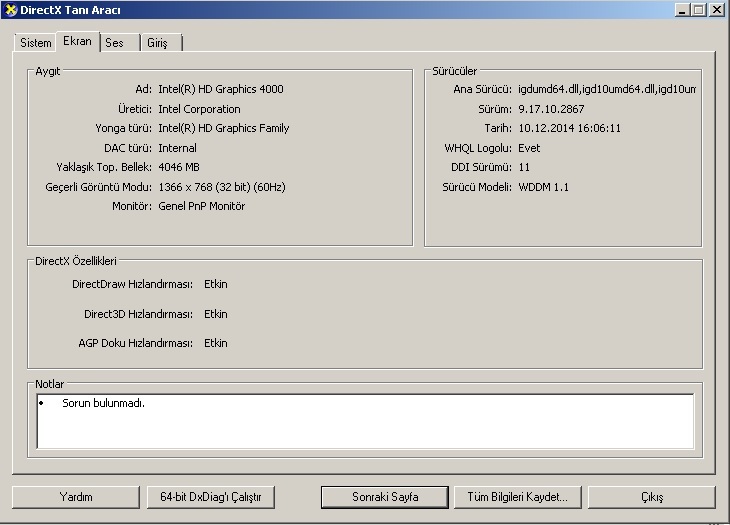Click AGP Doku Hızlandırması 'Etkin' value
730x525 pixels.
click(216, 343)
